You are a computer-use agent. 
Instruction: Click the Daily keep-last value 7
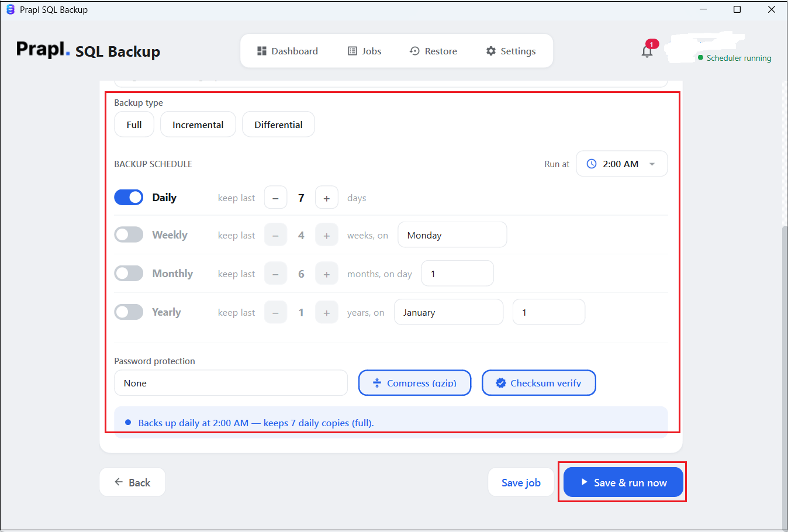[301, 198]
